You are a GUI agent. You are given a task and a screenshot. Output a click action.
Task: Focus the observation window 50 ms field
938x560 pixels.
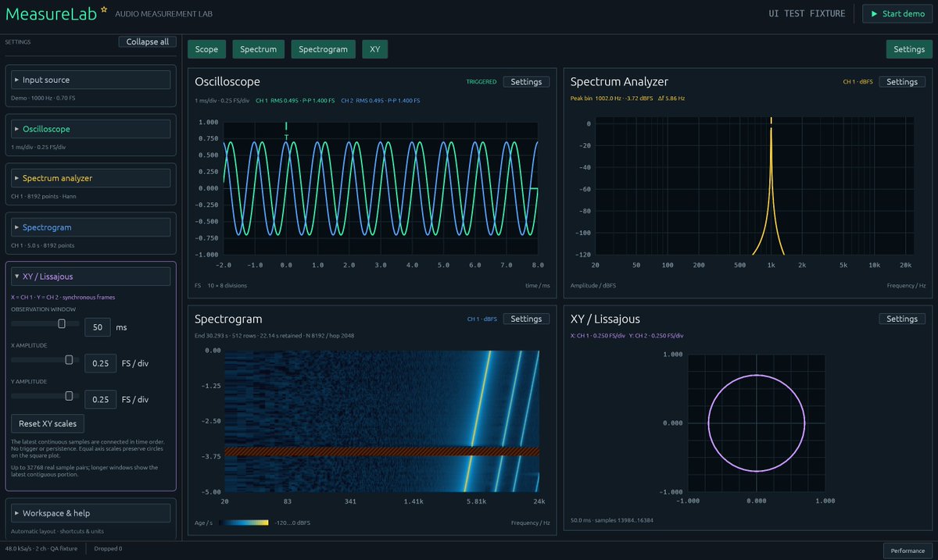coord(98,327)
